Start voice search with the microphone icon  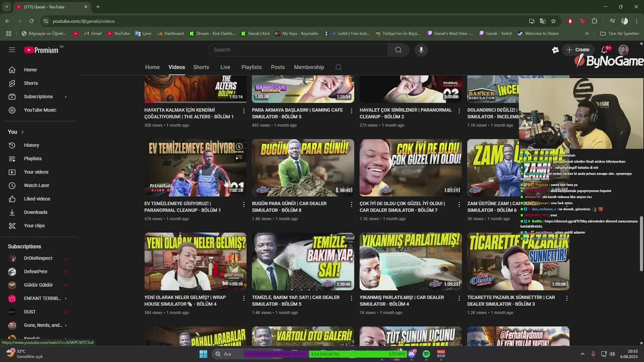point(421,50)
